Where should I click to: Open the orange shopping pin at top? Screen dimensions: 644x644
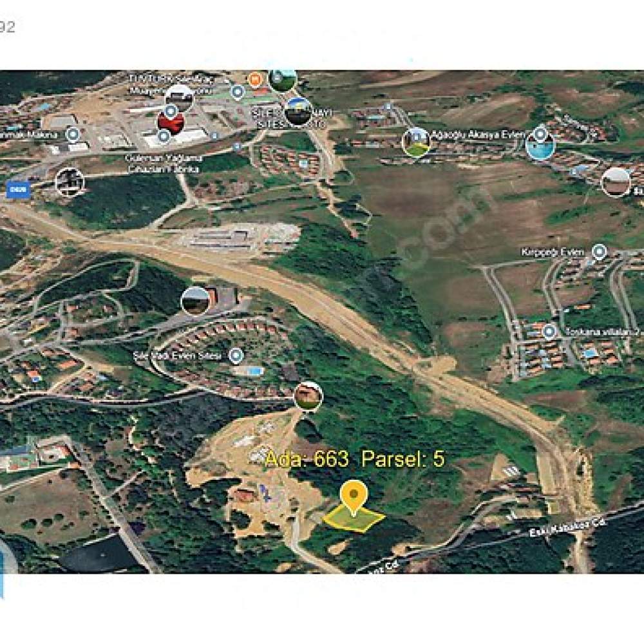[254, 79]
